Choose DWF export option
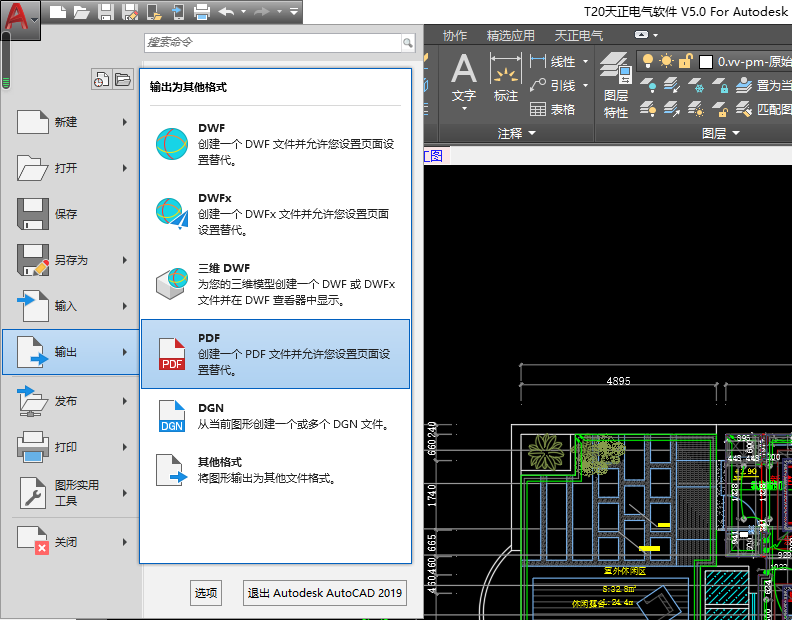 coord(275,144)
